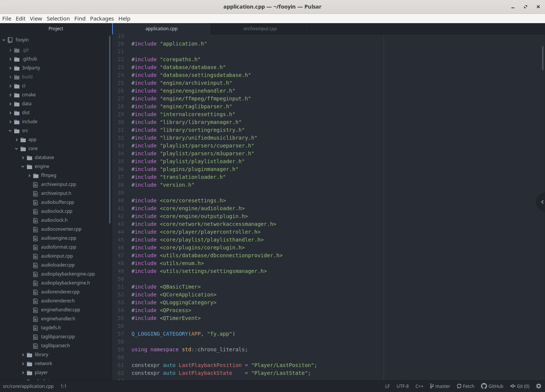Change line ending LF in status bar
This screenshot has width=545, height=392.
click(x=387, y=386)
